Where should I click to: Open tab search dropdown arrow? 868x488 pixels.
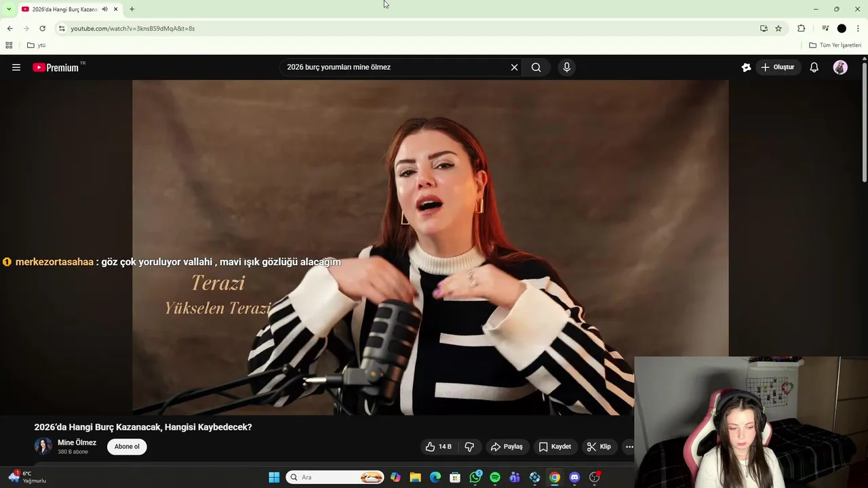[x=9, y=9]
